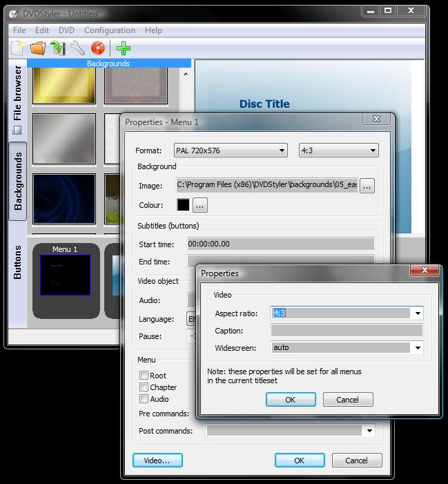This screenshot has height=484, width=448.
Task: Open the File menu
Action: (x=19, y=30)
